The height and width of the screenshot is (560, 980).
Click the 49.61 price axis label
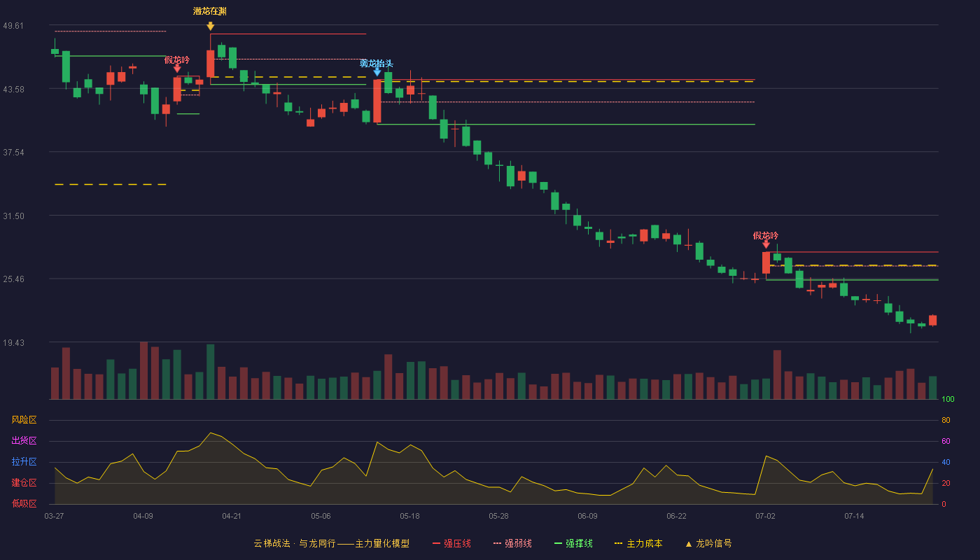13,26
